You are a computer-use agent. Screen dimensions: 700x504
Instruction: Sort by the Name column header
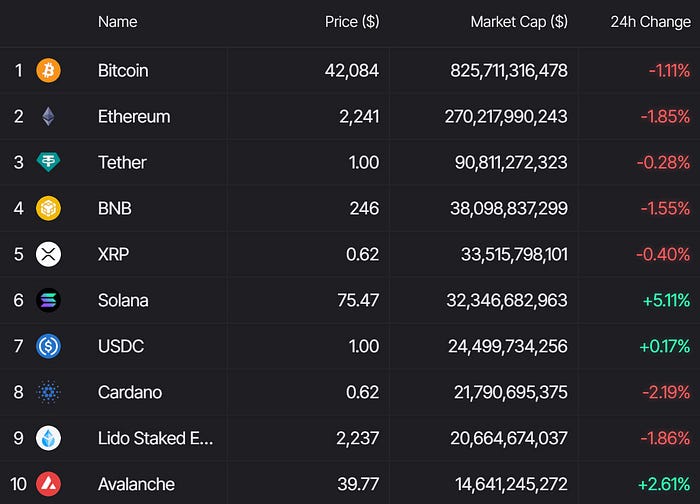117,22
